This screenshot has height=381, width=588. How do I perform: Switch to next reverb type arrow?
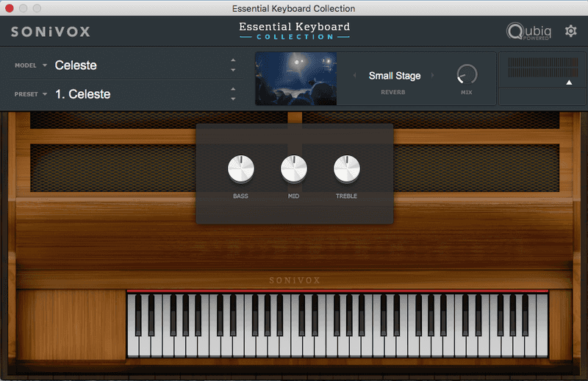click(x=432, y=76)
